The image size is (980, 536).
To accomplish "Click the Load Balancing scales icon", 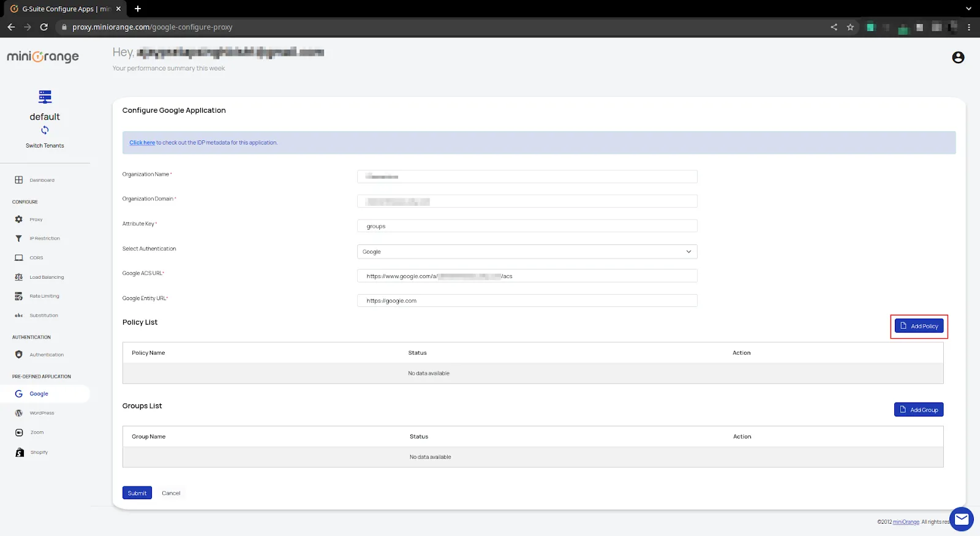I will [19, 277].
